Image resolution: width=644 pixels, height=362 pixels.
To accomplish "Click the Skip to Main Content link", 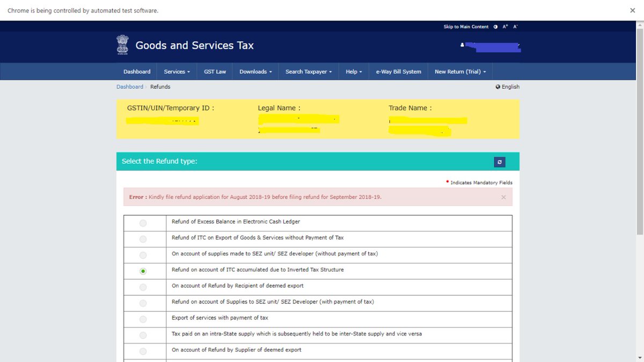I will 466,27.
